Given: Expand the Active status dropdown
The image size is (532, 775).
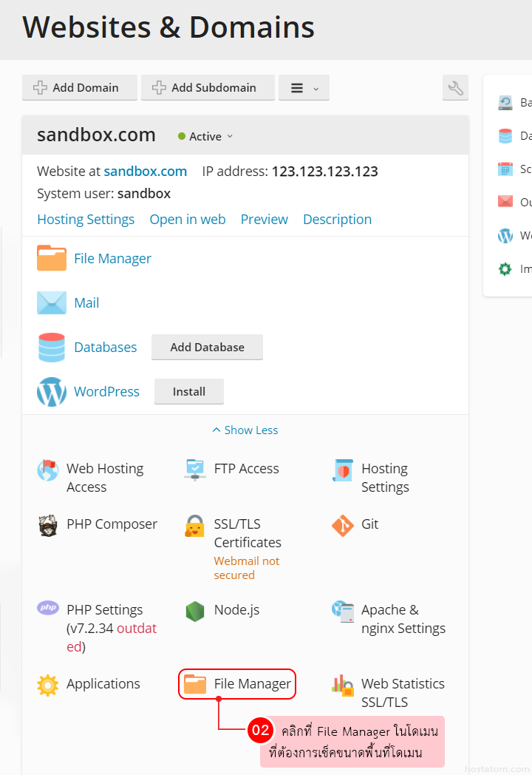Looking at the screenshot, I should coord(206,136).
